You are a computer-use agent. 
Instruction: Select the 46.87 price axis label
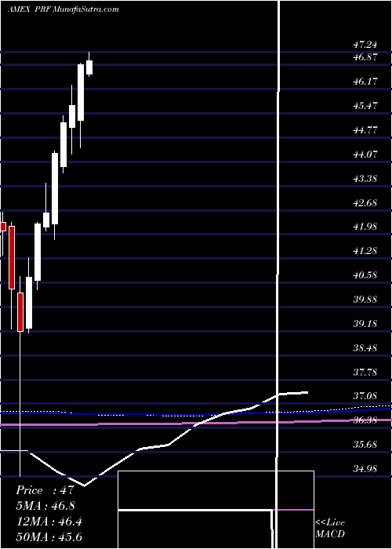pyautogui.click(x=365, y=57)
